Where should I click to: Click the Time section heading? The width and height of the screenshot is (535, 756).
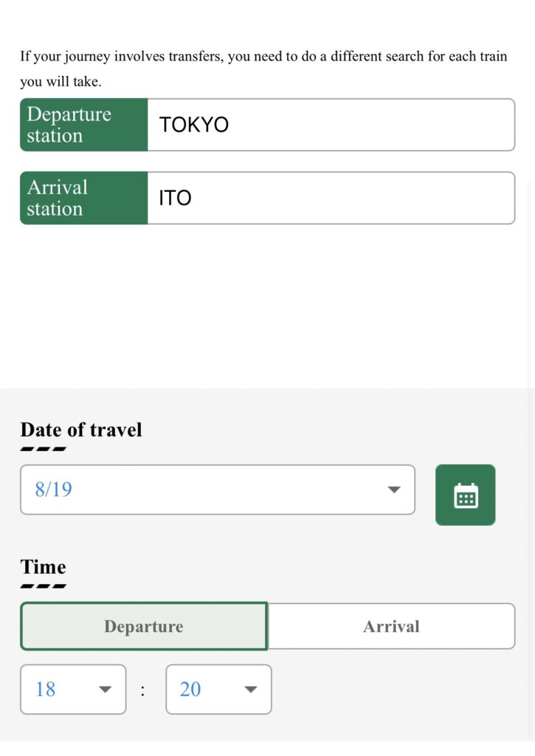click(x=43, y=567)
